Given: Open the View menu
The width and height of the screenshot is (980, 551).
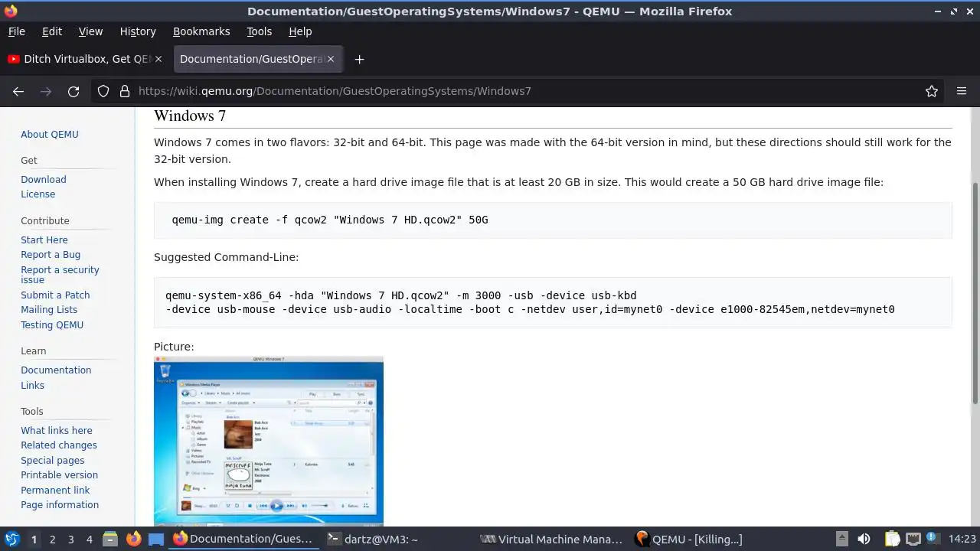Looking at the screenshot, I should click(90, 31).
